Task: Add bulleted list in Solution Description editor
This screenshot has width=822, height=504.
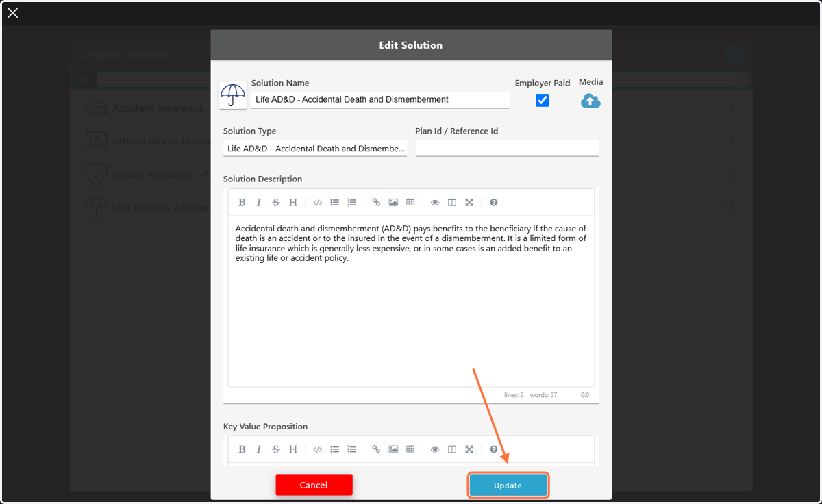Action: click(x=335, y=202)
